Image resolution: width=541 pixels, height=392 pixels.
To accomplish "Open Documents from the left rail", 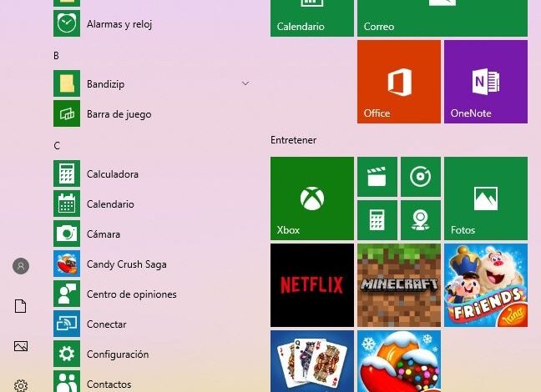I will (20, 306).
